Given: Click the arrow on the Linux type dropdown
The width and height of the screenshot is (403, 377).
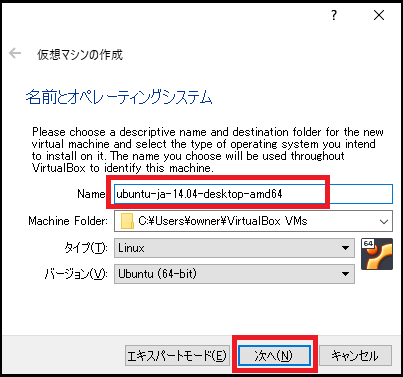Looking at the screenshot, I should [345, 248].
